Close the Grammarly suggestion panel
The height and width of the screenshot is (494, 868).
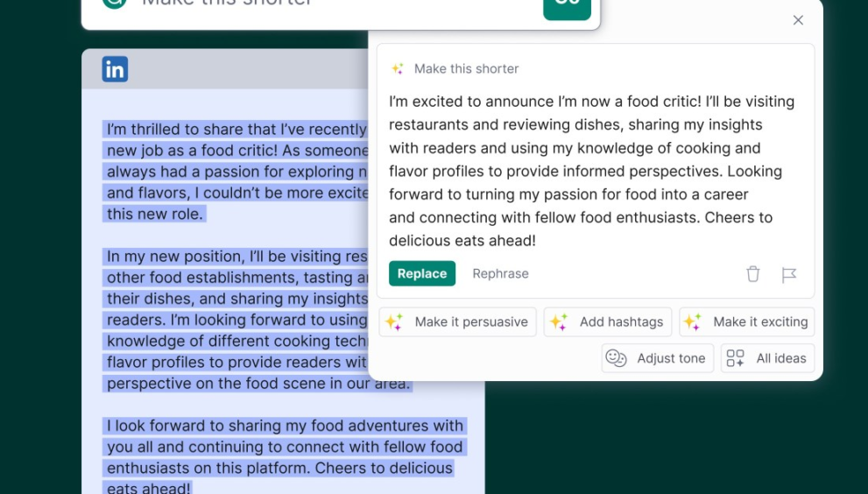point(798,20)
